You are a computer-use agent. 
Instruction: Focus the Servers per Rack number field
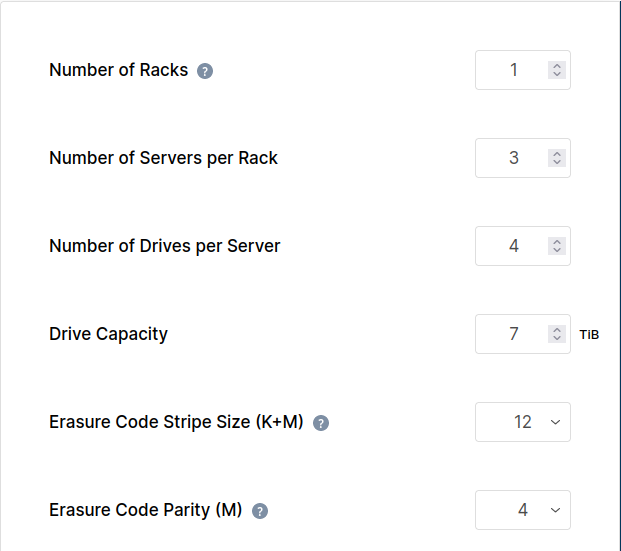click(x=523, y=158)
